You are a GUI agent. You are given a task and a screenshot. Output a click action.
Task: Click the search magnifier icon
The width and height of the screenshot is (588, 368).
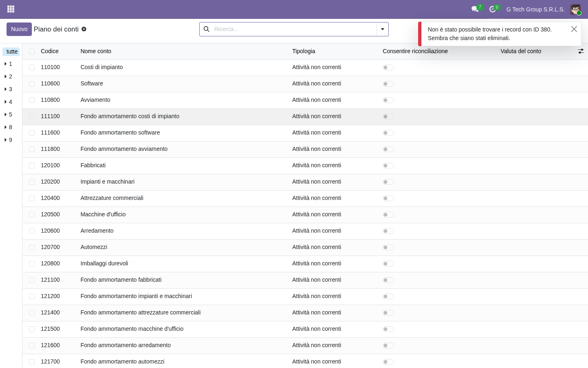[x=207, y=29]
